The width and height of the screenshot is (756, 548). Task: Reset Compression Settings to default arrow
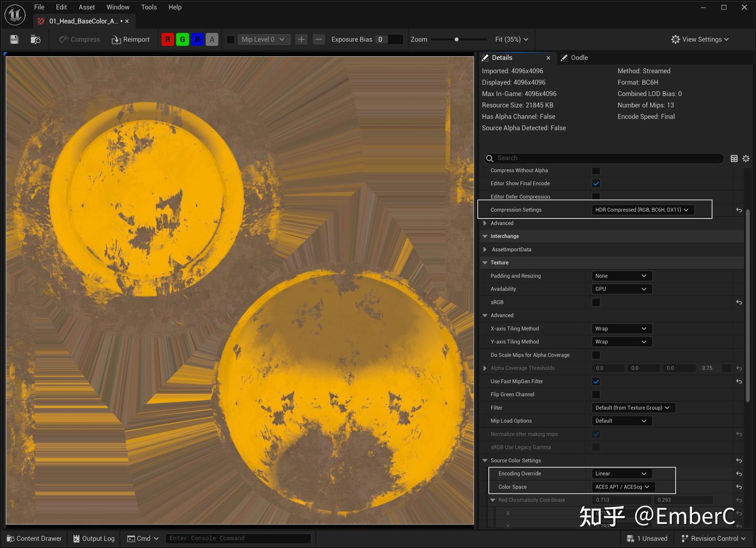click(x=739, y=210)
